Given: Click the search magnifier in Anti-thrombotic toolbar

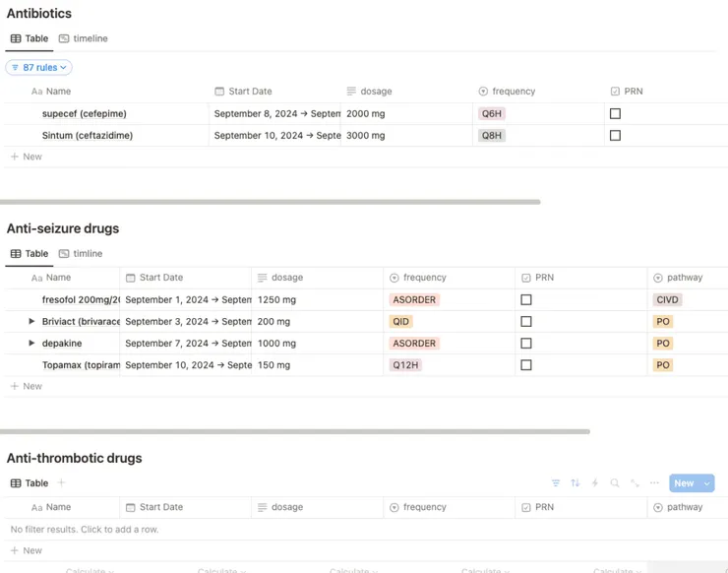Looking at the screenshot, I should point(615,483).
